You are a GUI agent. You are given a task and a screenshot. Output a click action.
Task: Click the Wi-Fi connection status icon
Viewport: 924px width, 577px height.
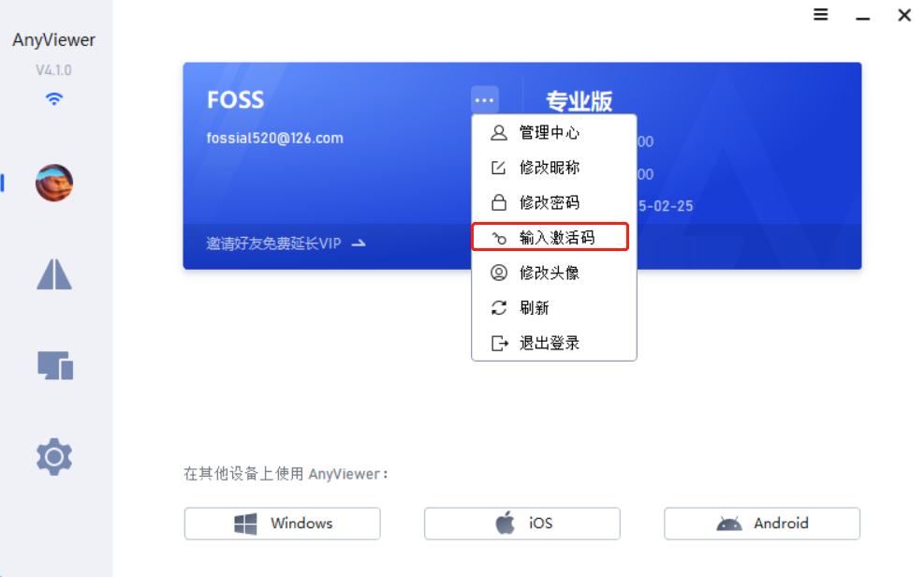54,99
